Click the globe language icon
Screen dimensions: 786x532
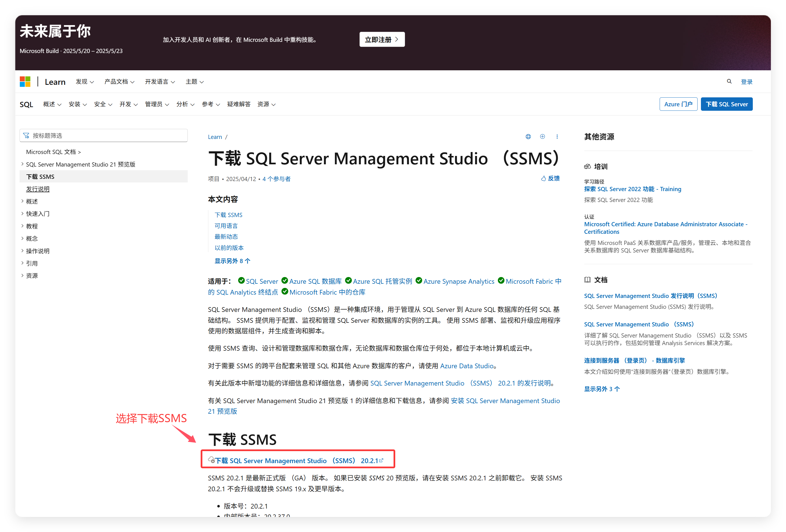coord(528,136)
